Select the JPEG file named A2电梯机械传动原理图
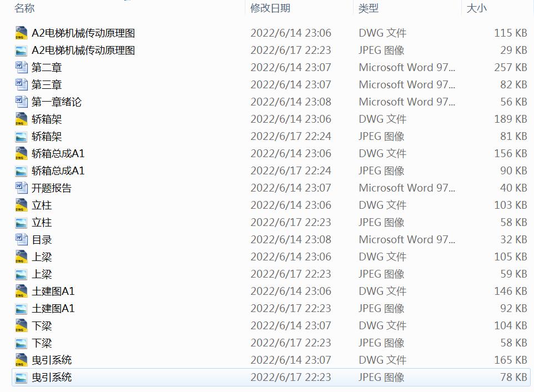The image size is (534, 392). (x=83, y=51)
